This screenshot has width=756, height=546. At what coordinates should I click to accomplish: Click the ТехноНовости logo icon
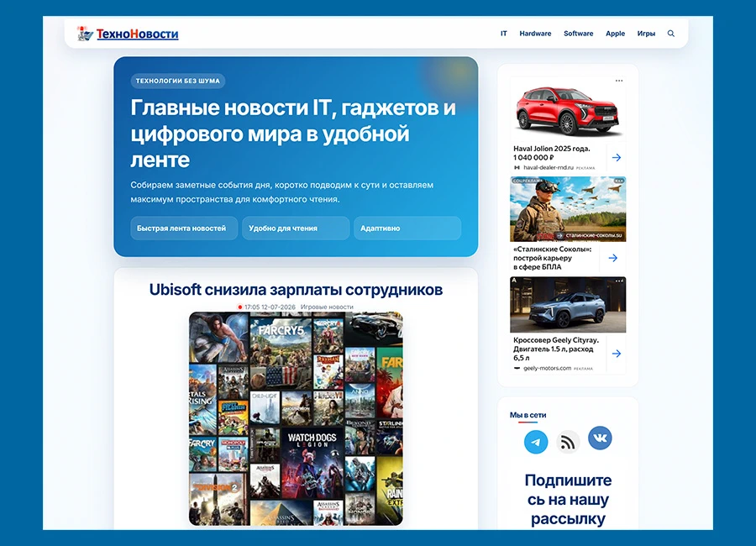click(85, 34)
